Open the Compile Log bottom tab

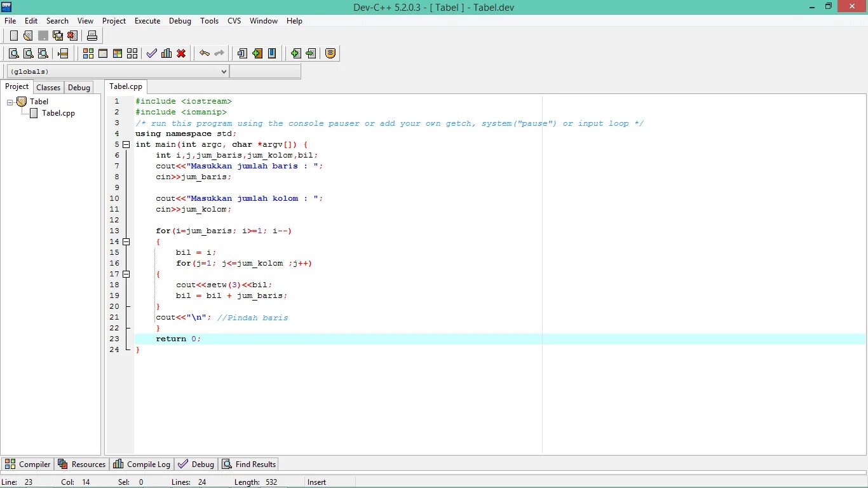(142, 464)
